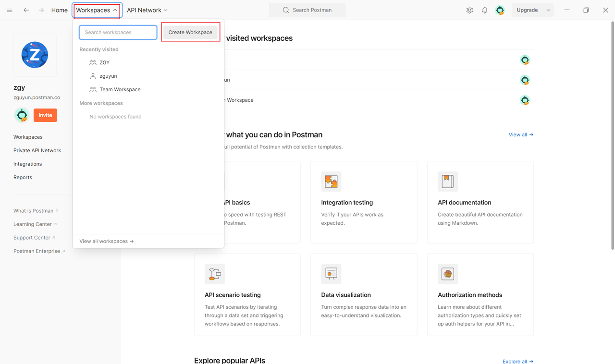Image resolution: width=615 pixels, height=364 pixels.
Task: Open the What is Postman link
Action: 36,211
